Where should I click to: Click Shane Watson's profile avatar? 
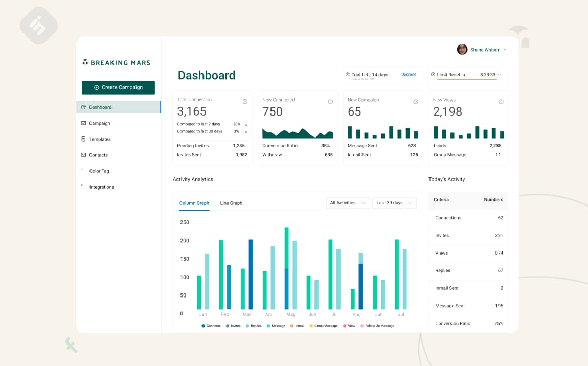[462, 50]
